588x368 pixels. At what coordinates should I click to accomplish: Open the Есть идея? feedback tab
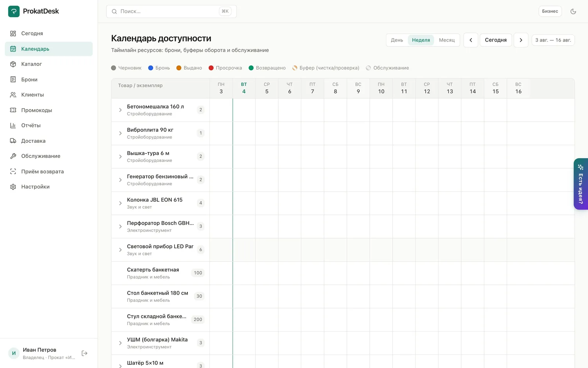point(581,184)
